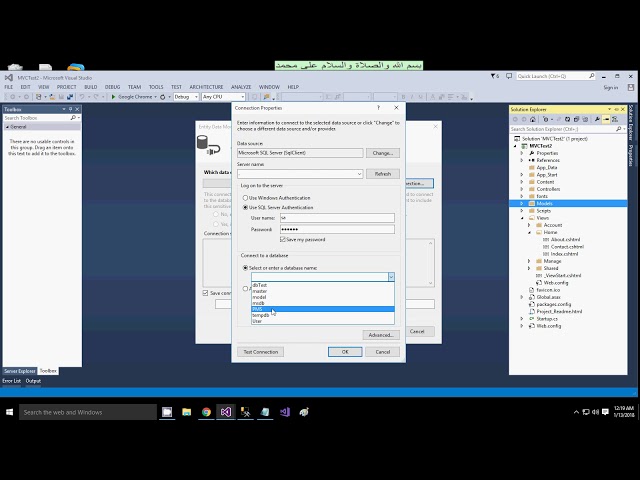Screen dimensions: 640x480
Task: Click the volume icon in system tray
Action: click(x=596, y=412)
